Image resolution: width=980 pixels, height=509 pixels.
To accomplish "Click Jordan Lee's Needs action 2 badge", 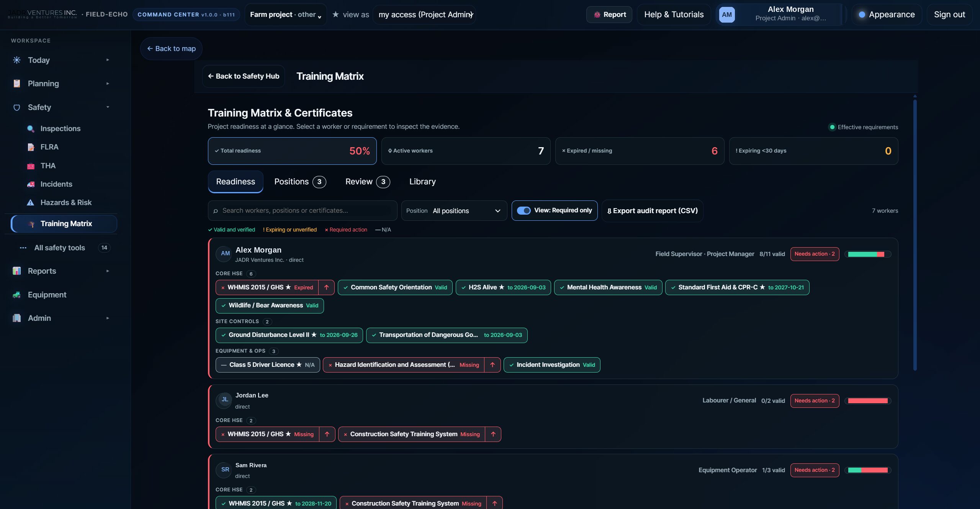I will (815, 401).
